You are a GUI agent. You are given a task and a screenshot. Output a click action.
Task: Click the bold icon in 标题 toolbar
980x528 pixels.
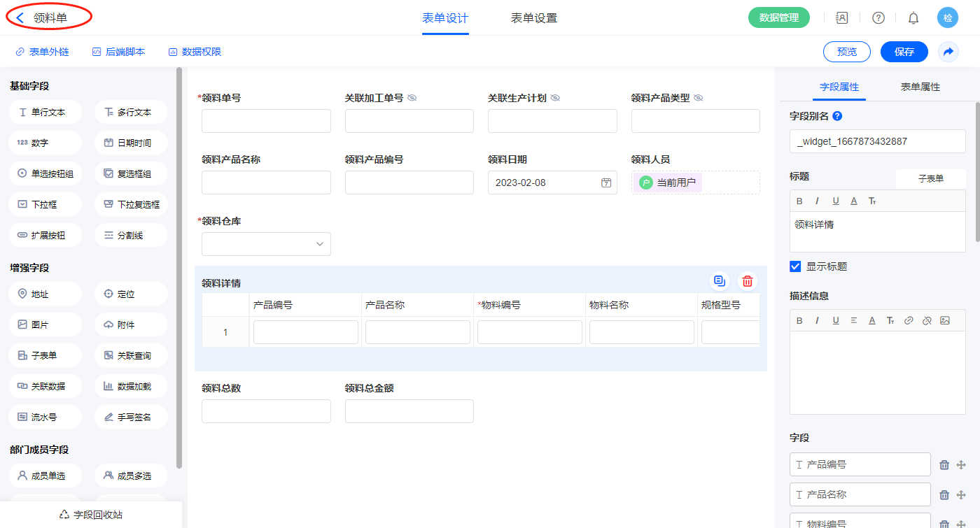[799, 201]
